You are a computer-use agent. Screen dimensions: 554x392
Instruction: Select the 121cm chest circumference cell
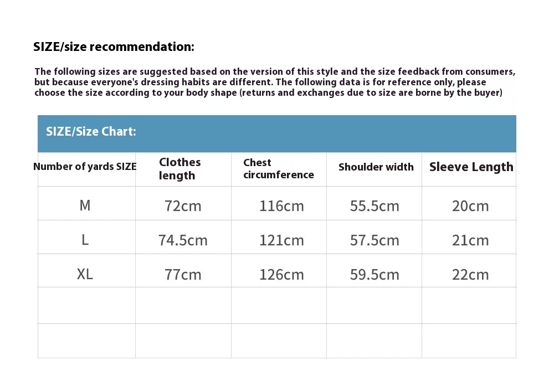click(281, 240)
